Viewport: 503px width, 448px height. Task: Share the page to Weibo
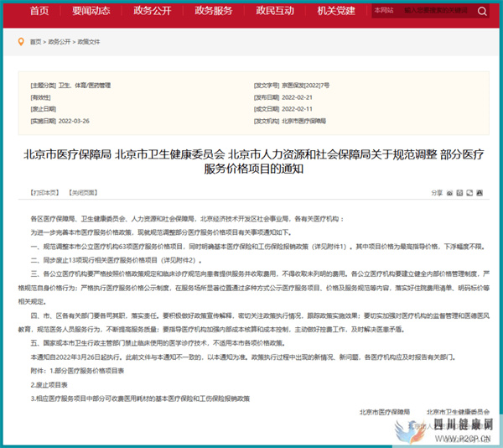point(449,193)
